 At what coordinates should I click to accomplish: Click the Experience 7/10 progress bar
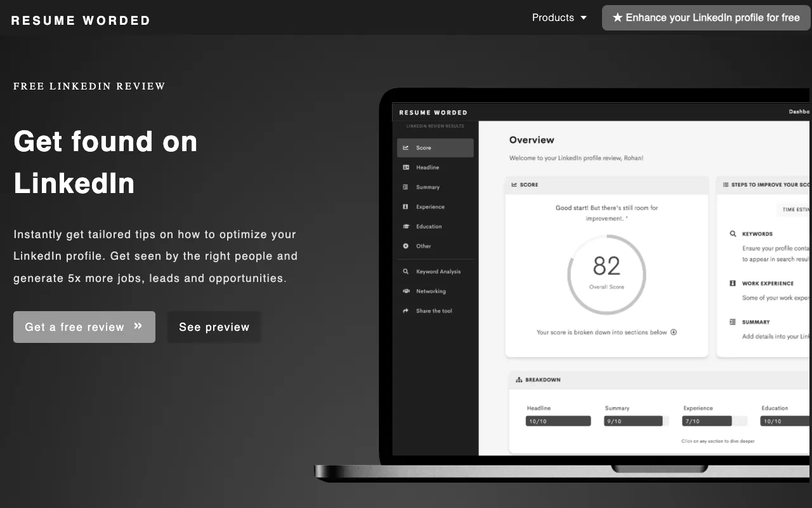click(714, 421)
